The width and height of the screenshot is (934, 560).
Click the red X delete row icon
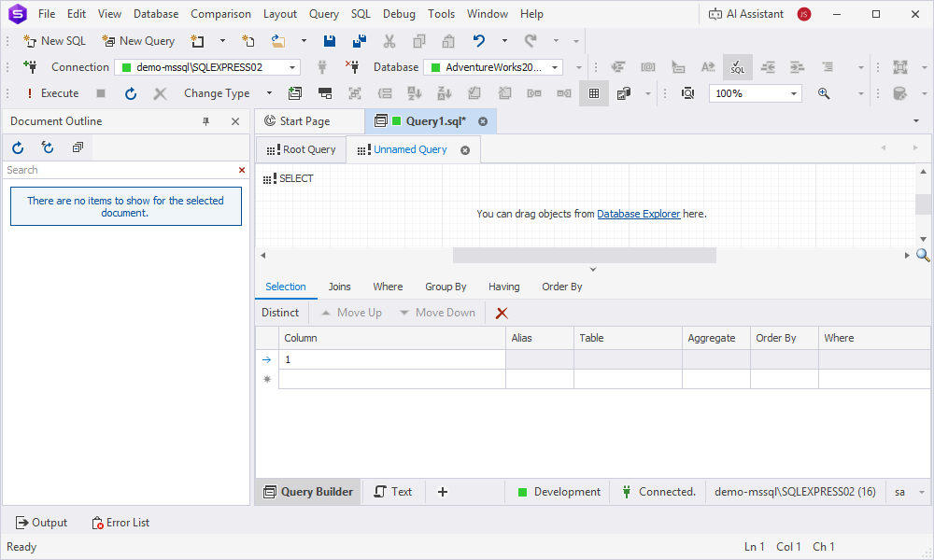[502, 314]
